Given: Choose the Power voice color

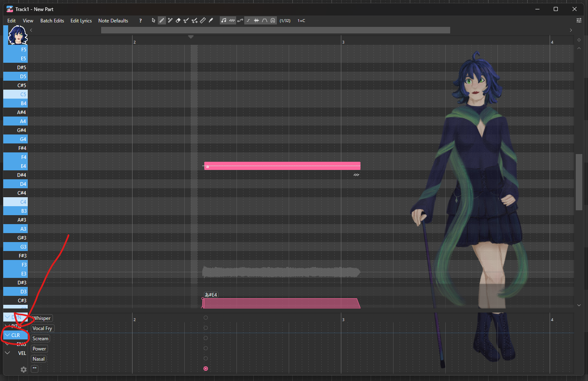Looking at the screenshot, I should [x=39, y=349].
